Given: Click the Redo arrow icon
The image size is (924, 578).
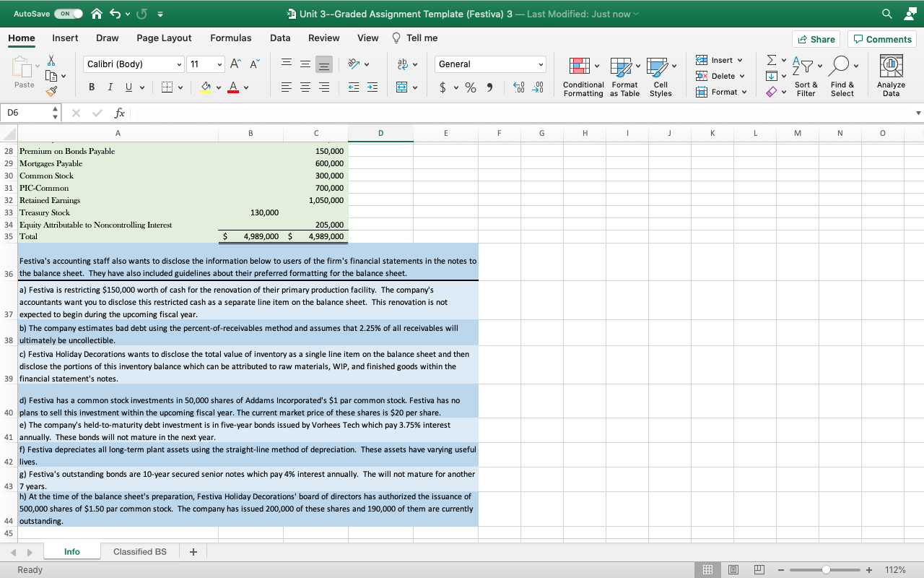Looking at the screenshot, I should tap(143, 14).
